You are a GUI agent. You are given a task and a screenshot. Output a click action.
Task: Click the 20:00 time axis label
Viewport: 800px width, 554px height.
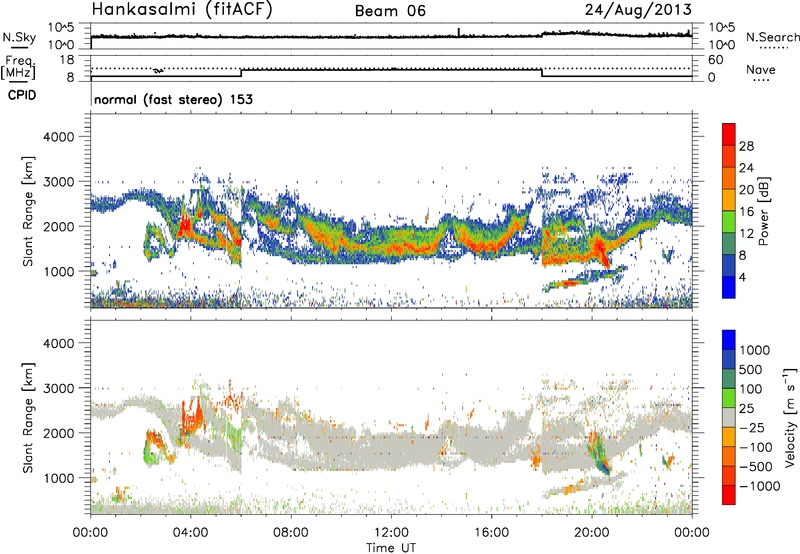(591, 533)
